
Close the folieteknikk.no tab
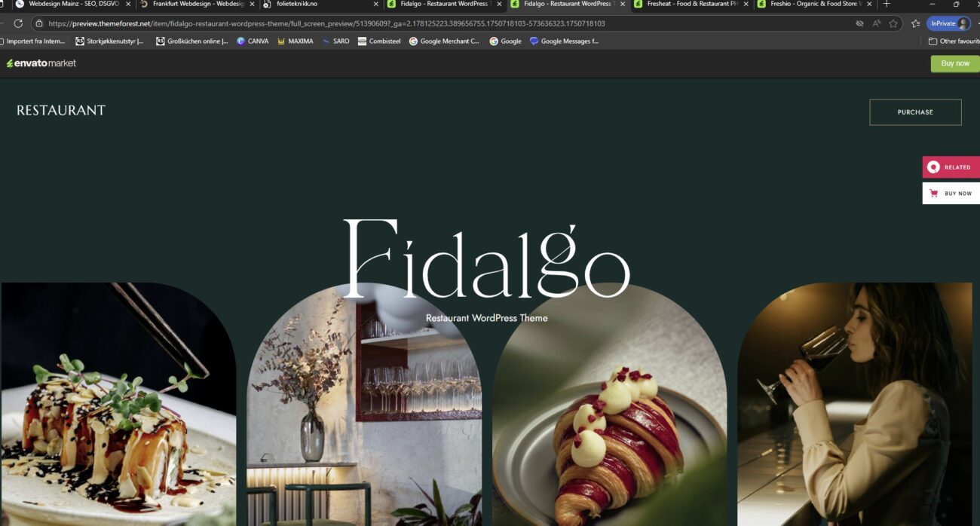coord(376,5)
